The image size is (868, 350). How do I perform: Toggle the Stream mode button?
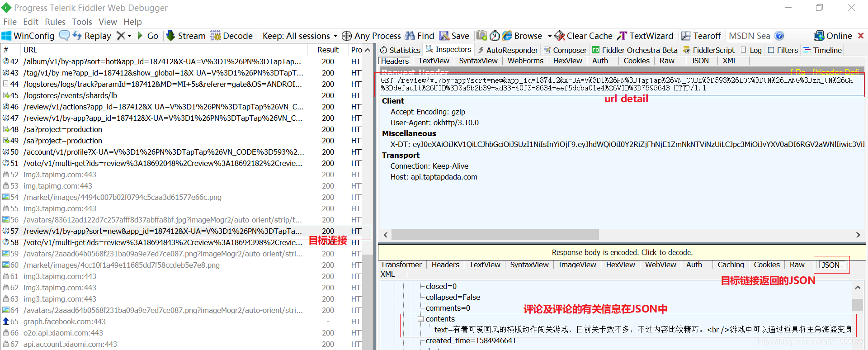[x=186, y=36]
